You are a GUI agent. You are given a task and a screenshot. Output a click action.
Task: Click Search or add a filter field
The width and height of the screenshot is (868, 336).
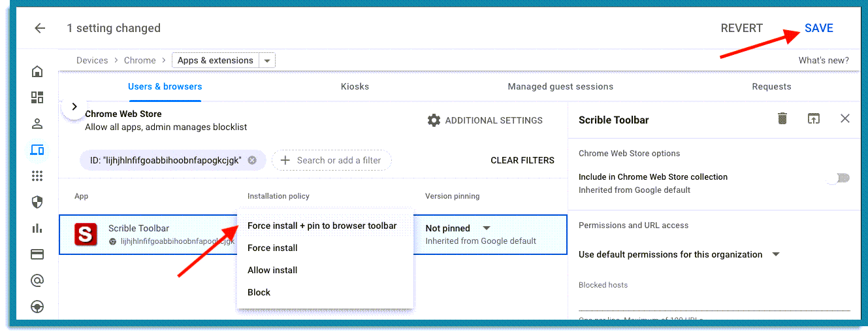pyautogui.click(x=331, y=160)
